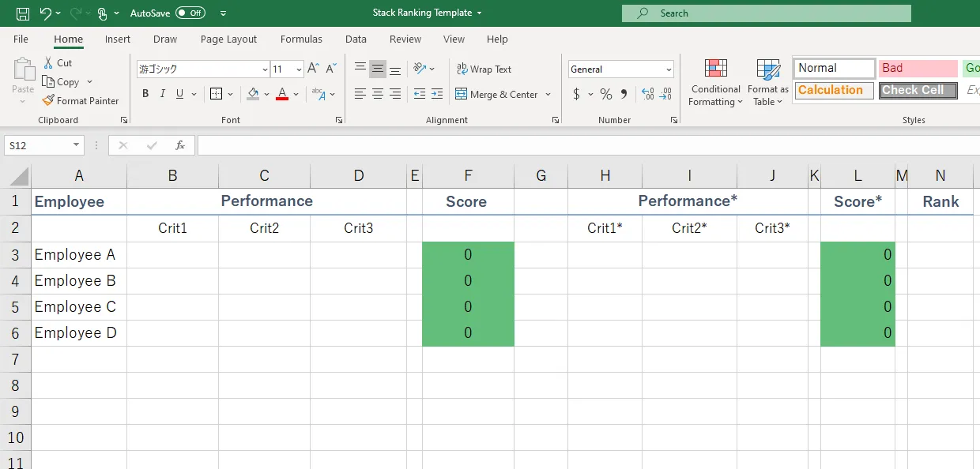
Task: Switch to the Page Layout tab
Action: pos(228,39)
